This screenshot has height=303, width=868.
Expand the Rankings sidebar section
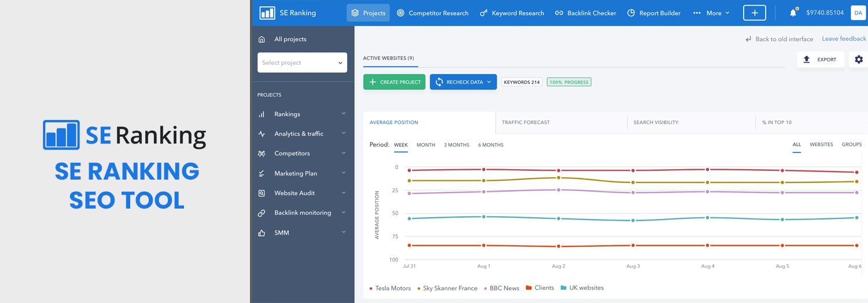pos(344,114)
